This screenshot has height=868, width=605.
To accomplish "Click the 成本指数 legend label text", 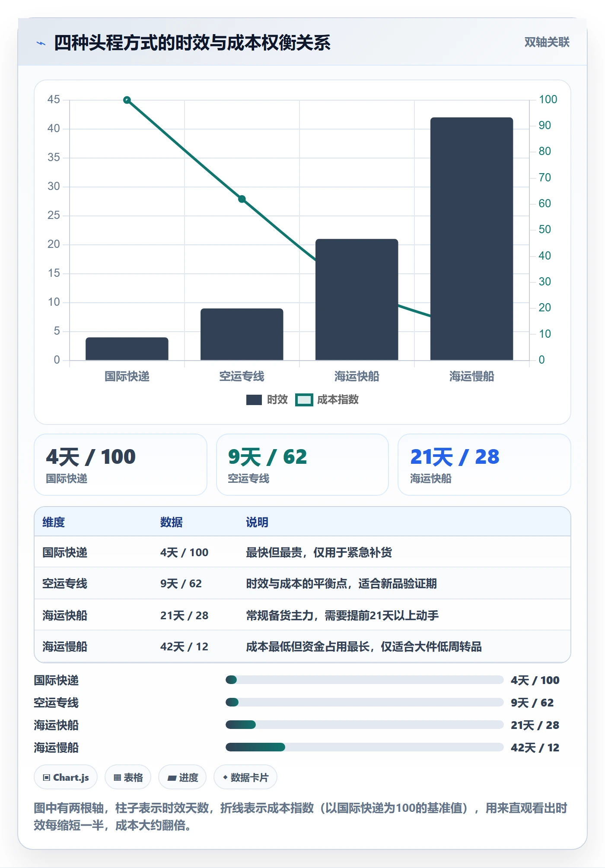I will (338, 400).
